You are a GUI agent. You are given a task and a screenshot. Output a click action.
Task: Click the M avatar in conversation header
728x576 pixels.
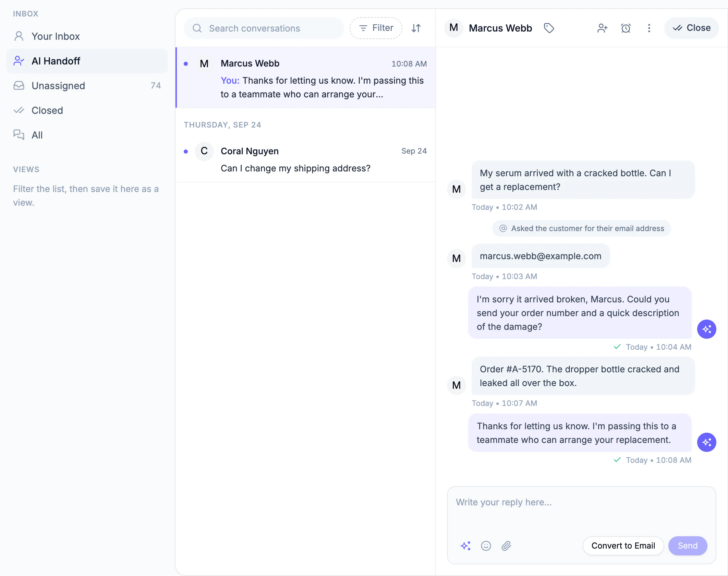tap(454, 28)
